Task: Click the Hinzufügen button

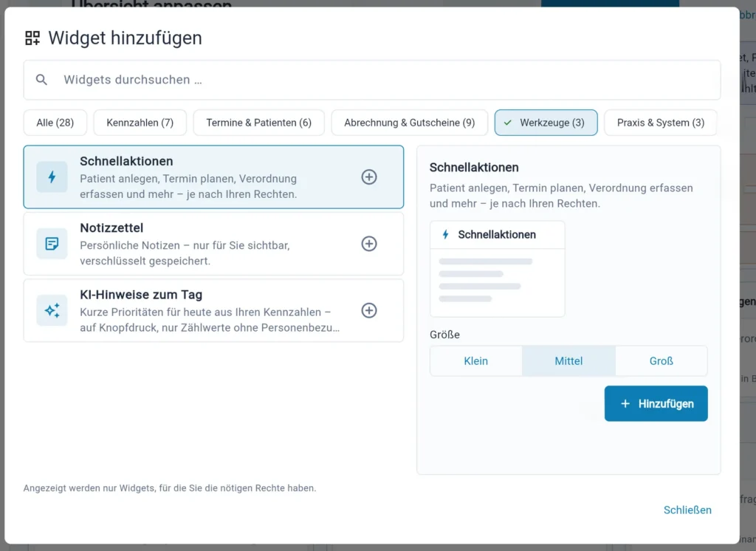Action: (x=656, y=403)
